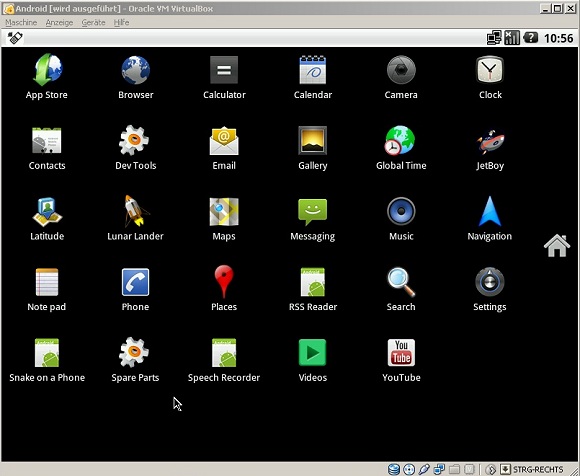Viewport: 580px width, 476px height.
Task: Click the USB debugging notification icon
Action: click(x=15, y=38)
